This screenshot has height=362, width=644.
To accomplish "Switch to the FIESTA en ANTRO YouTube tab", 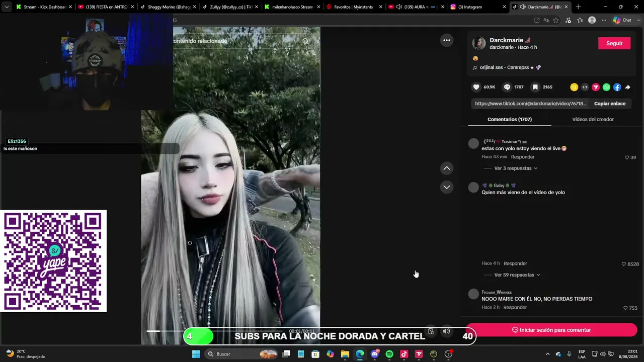I will click(x=105, y=7).
